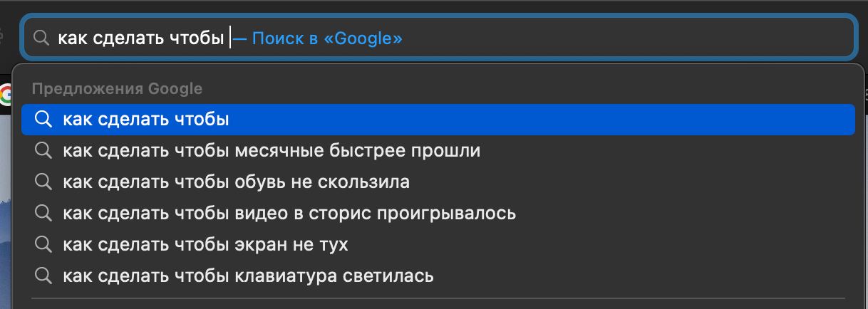Click magnifier icon next to «видео в сторис» suggestion
The image size is (868, 309).
click(43, 213)
